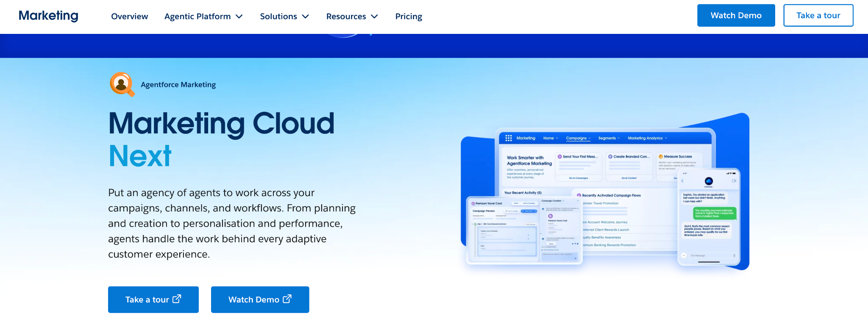Viewport: 868px width, 330px height.
Task: Click the Campaigns tab in preview image
Action: 578,138
